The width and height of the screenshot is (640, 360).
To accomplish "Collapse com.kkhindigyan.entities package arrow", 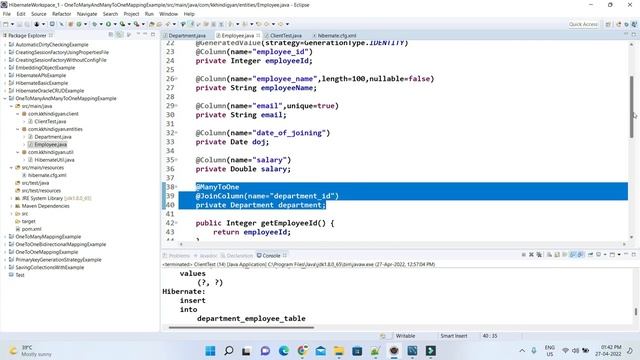I will 18,129.
